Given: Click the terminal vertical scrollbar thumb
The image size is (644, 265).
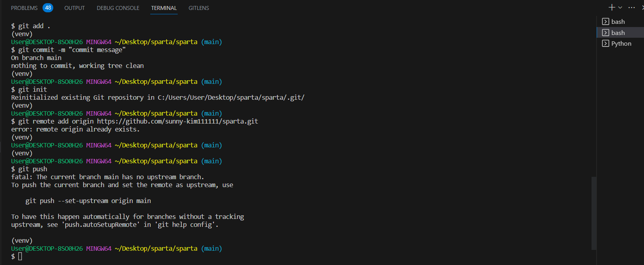Looking at the screenshot, I should click(x=594, y=213).
